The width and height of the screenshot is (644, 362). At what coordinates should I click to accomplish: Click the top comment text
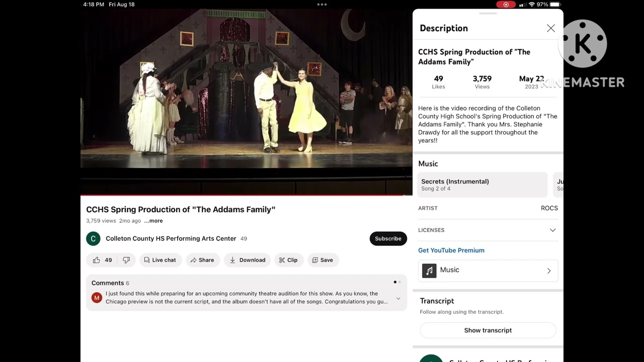pyautogui.click(x=247, y=298)
